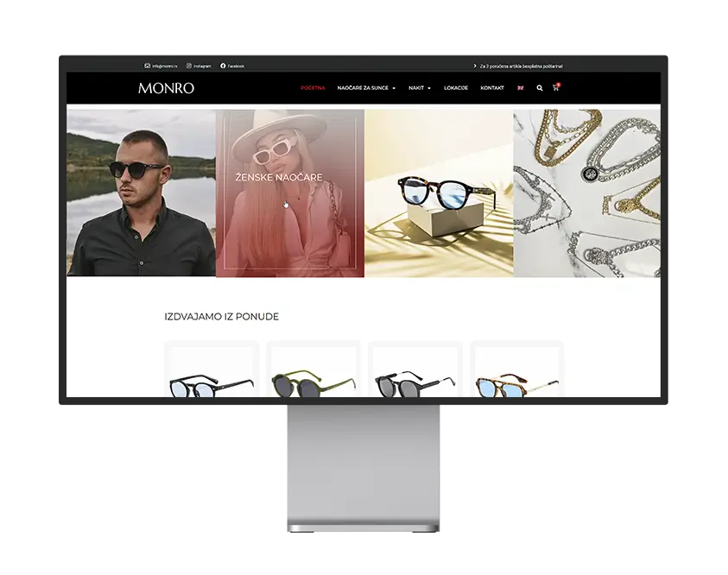Open the black frame blue lens product

(x=212, y=369)
